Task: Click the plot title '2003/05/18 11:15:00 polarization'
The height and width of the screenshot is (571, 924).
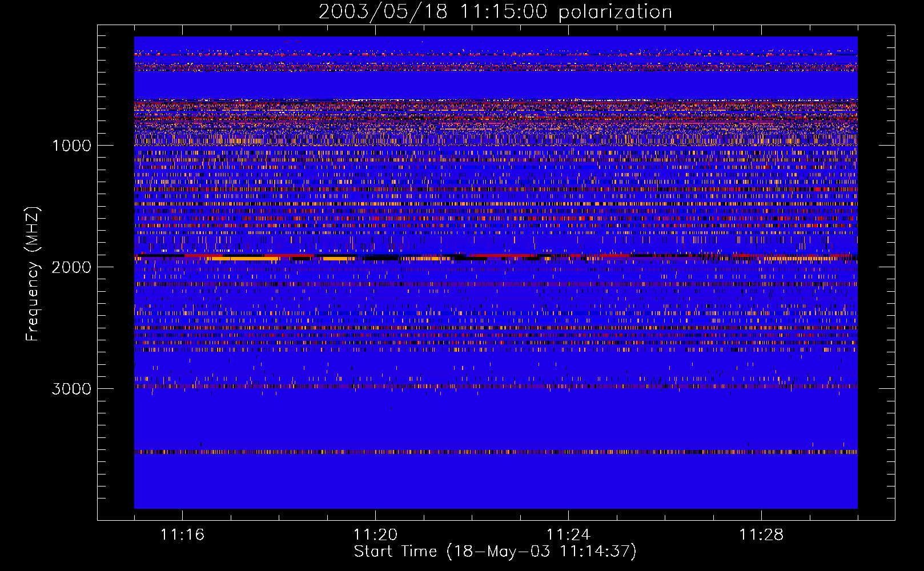Action: [495, 12]
